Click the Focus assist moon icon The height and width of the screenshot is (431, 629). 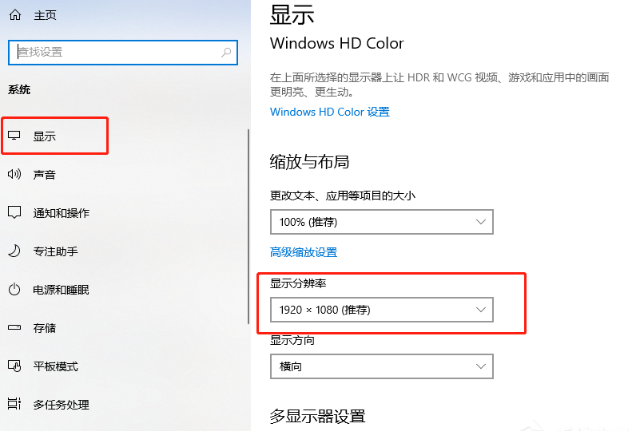click(14, 251)
